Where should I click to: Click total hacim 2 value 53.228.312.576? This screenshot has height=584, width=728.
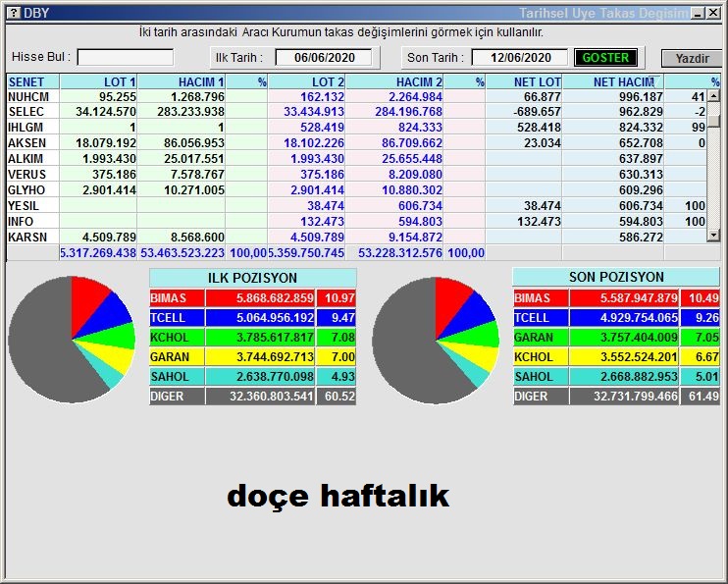(400, 253)
